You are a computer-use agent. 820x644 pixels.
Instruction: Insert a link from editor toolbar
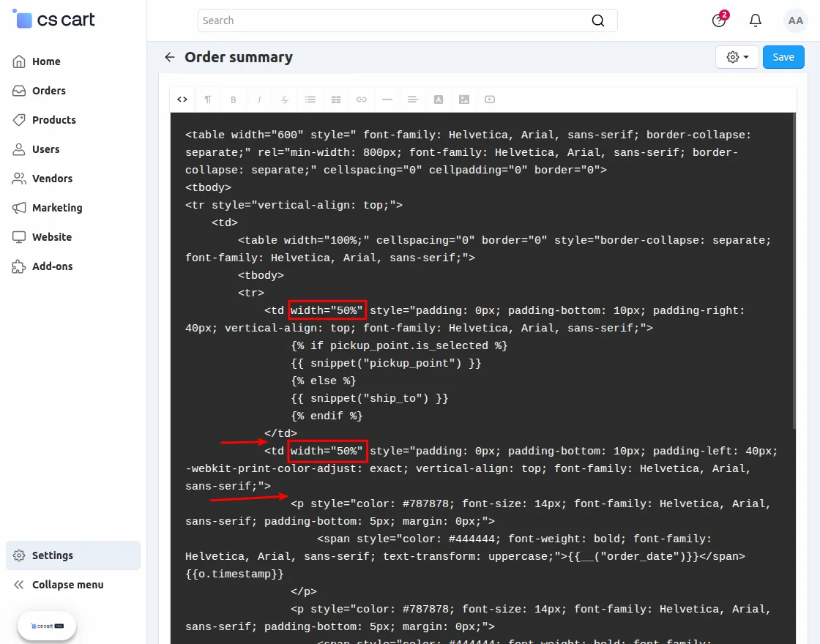pyautogui.click(x=362, y=100)
